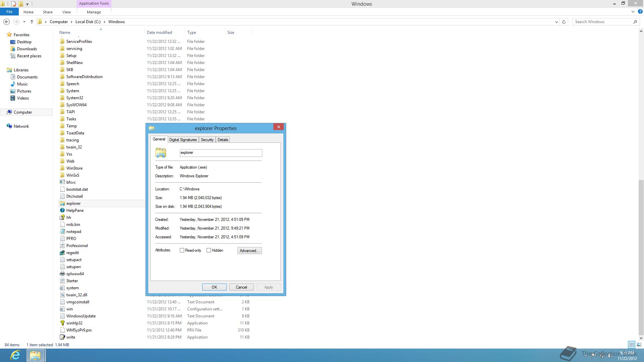Viewport: 644px width, 362px height.
Task: Select the winhlp32 application icon
Action: pos(62,323)
